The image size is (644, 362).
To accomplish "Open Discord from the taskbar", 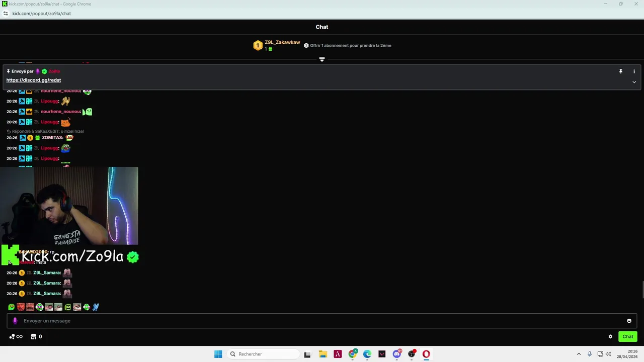I will pyautogui.click(x=397, y=354).
